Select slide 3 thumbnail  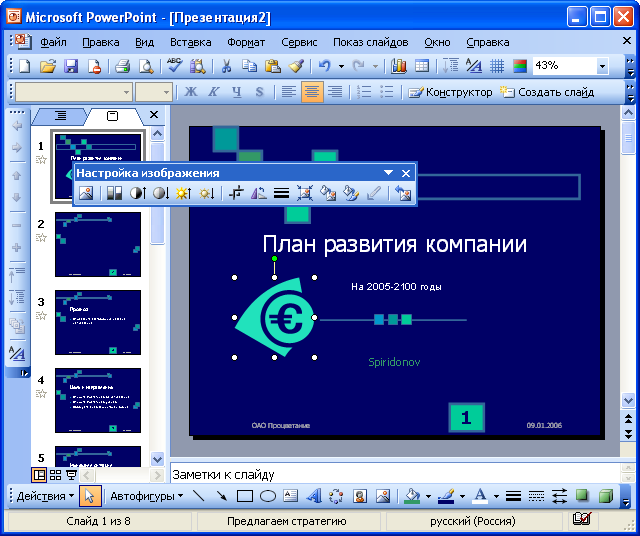point(98,322)
